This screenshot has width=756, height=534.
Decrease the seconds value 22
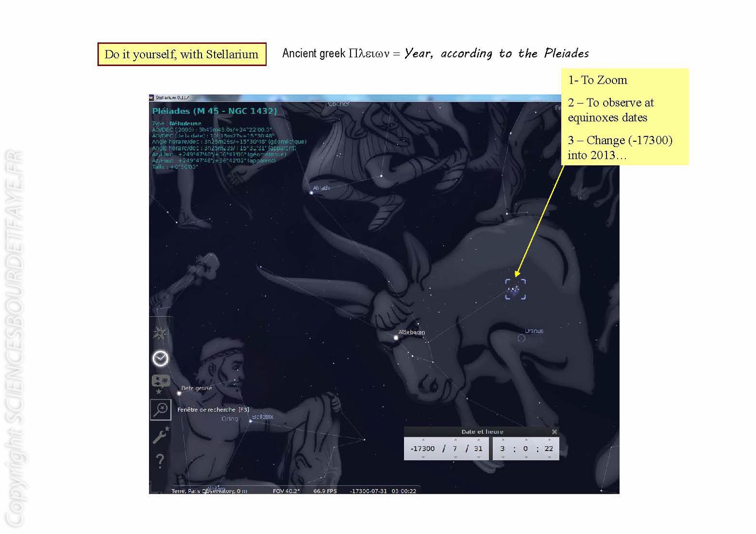[x=549, y=457]
